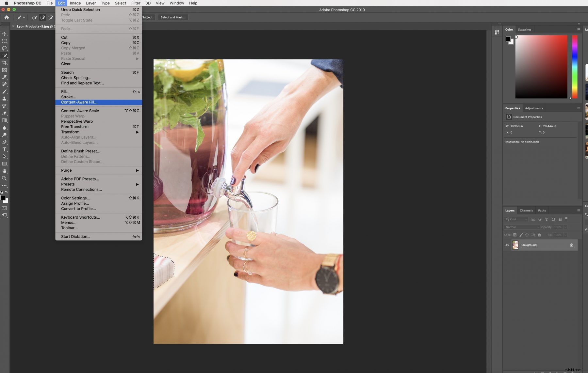The image size is (588, 373).
Task: Activate the Zoom tool
Action: 5,178
